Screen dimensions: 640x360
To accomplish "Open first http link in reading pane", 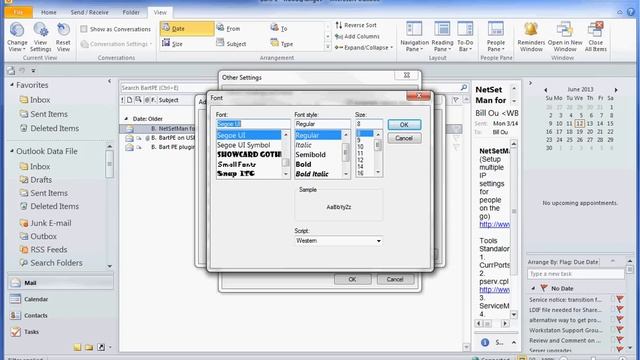I will click(494, 224).
